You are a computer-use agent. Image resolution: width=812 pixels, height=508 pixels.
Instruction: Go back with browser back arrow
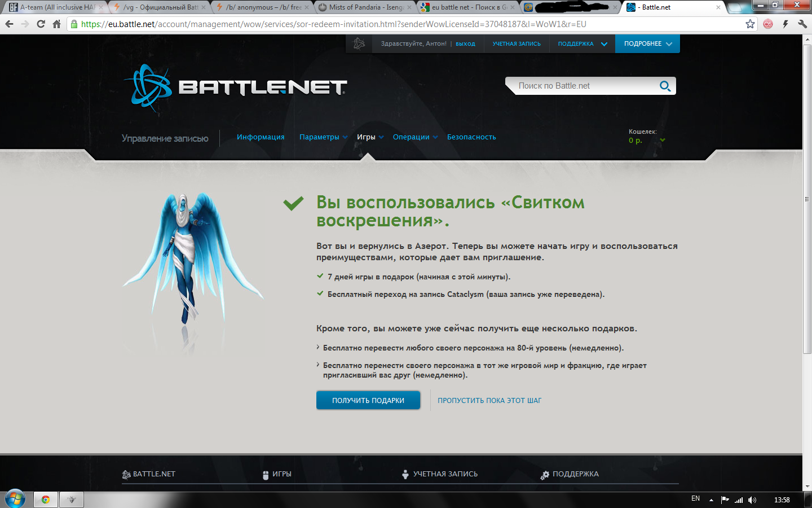[9, 24]
